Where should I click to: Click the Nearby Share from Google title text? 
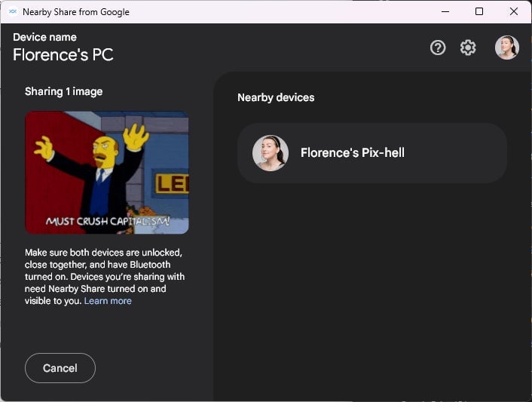point(76,12)
